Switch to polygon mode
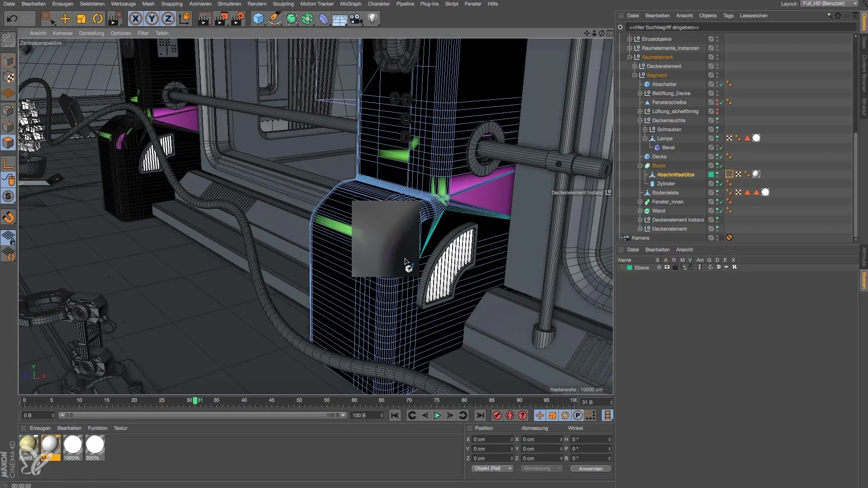The width and height of the screenshot is (868, 488). (x=9, y=143)
